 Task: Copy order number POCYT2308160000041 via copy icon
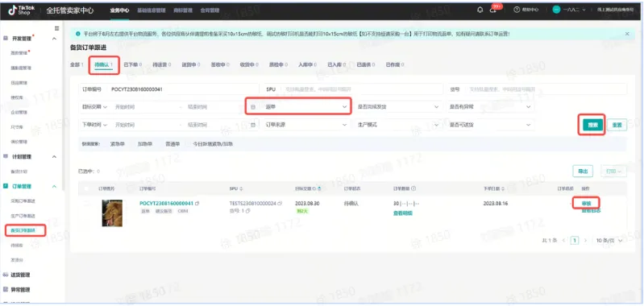[x=197, y=204]
